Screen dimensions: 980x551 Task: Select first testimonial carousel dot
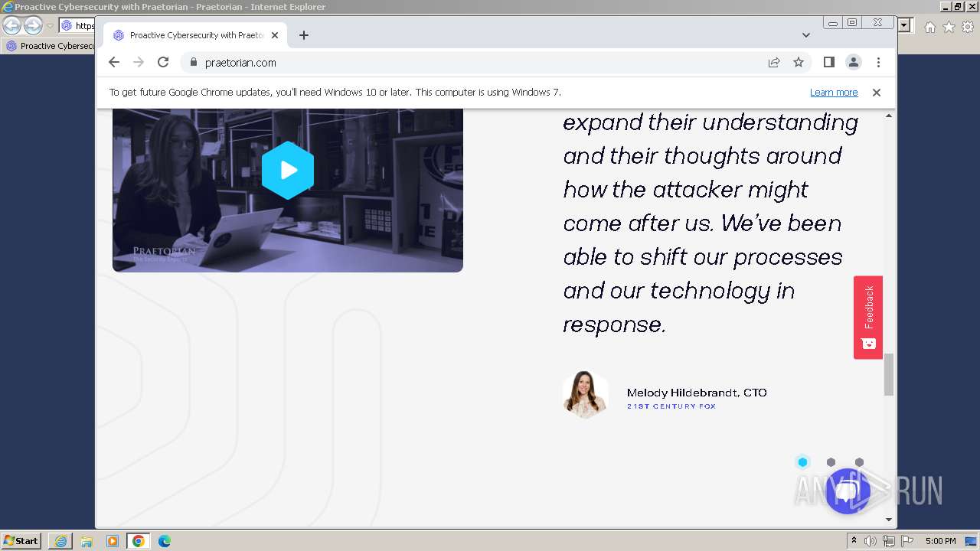(802, 462)
